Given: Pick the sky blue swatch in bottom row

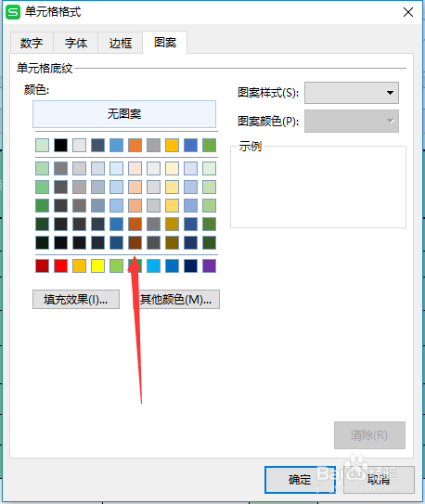Looking at the screenshot, I should pyautogui.click(x=153, y=265).
